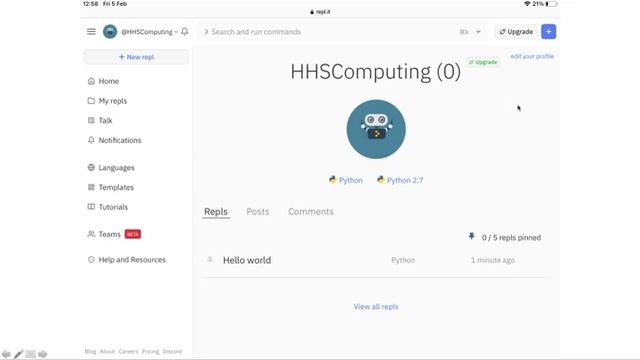Open the Discord footer link
The width and height of the screenshot is (640, 360).
point(172,351)
